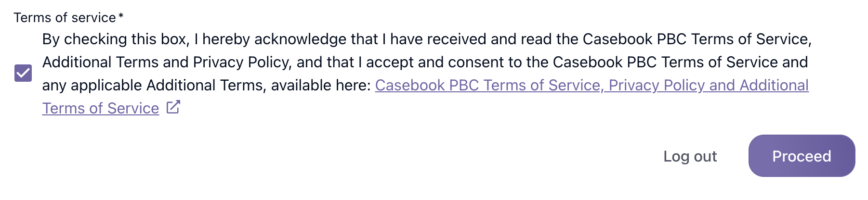Open Casebook PBC Terms of Service link
This screenshot has width=868, height=200.
pyautogui.click(x=487, y=85)
